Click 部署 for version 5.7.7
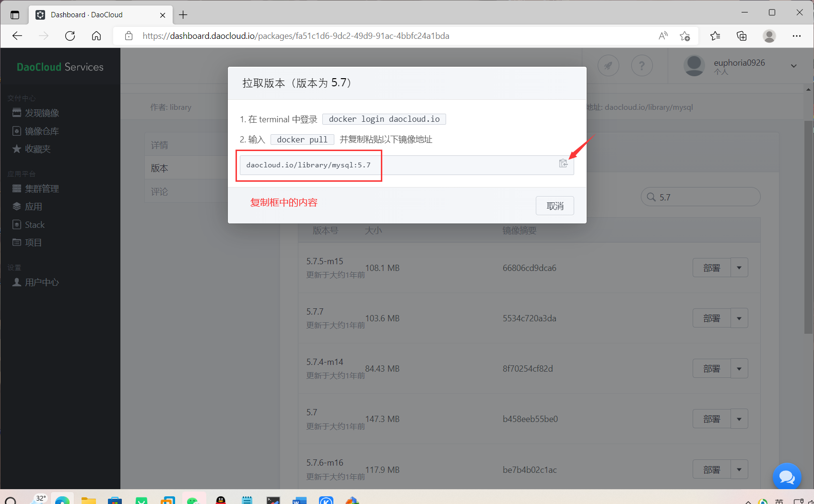Image resolution: width=814 pixels, height=504 pixels. click(712, 318)
